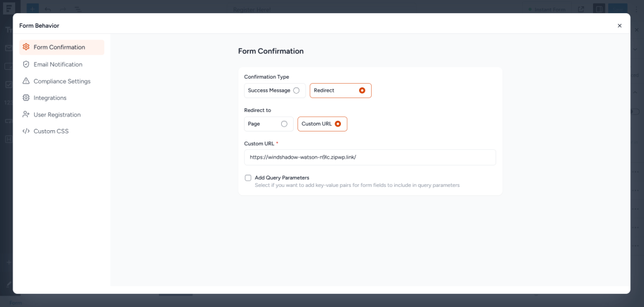Click the Form Confirmation gear icon

tap(26, 47)
